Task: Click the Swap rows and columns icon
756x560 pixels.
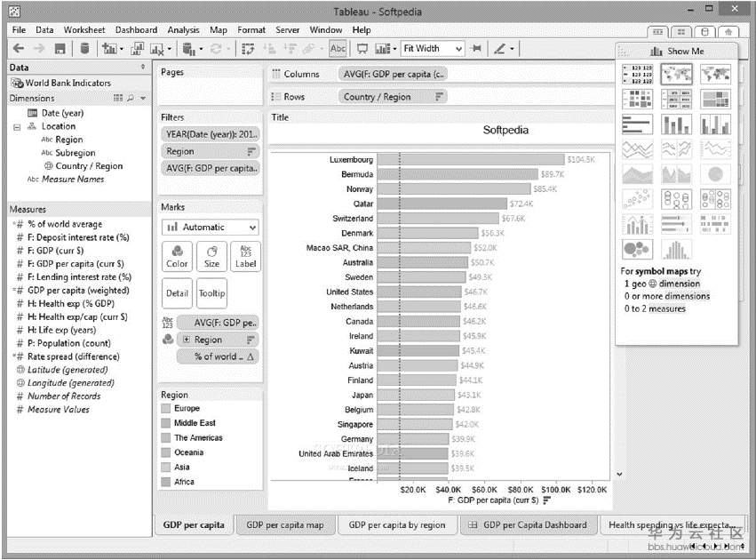Action: click(248, 49)
